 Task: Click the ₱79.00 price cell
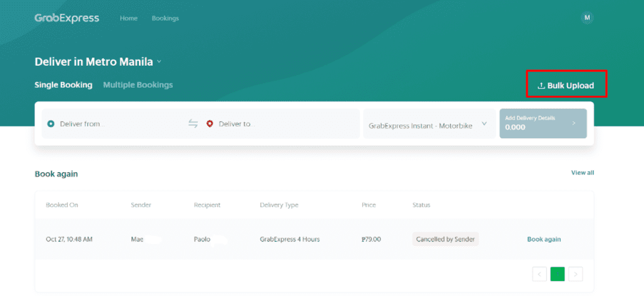[x=371, y=239]
